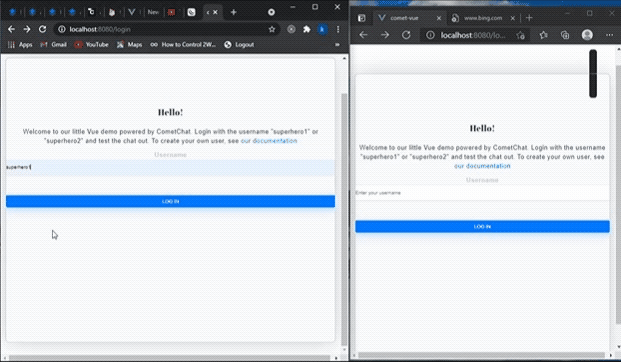621x362 pixels.
Task: Click Chrome media control circle icon
Action: point(271,12)
